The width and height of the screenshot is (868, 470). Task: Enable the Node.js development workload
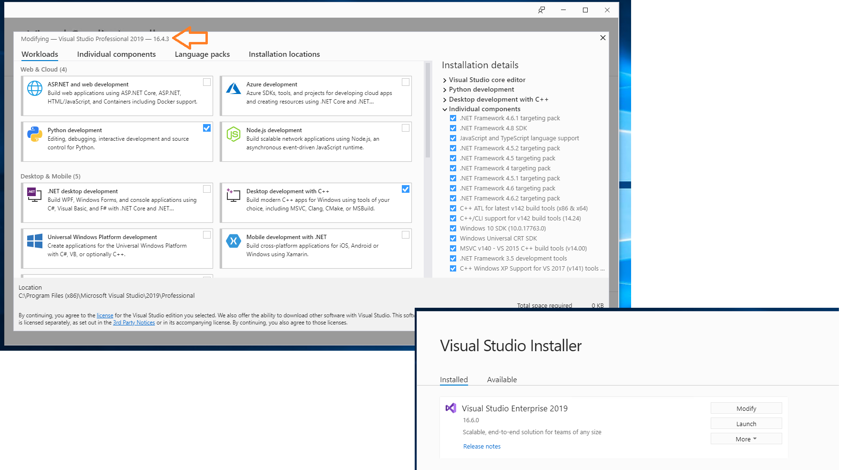click(406, 128)
